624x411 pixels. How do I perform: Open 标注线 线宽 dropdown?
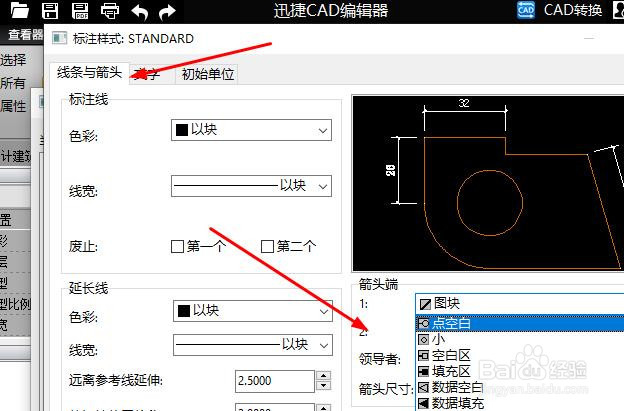coord(251,186)
